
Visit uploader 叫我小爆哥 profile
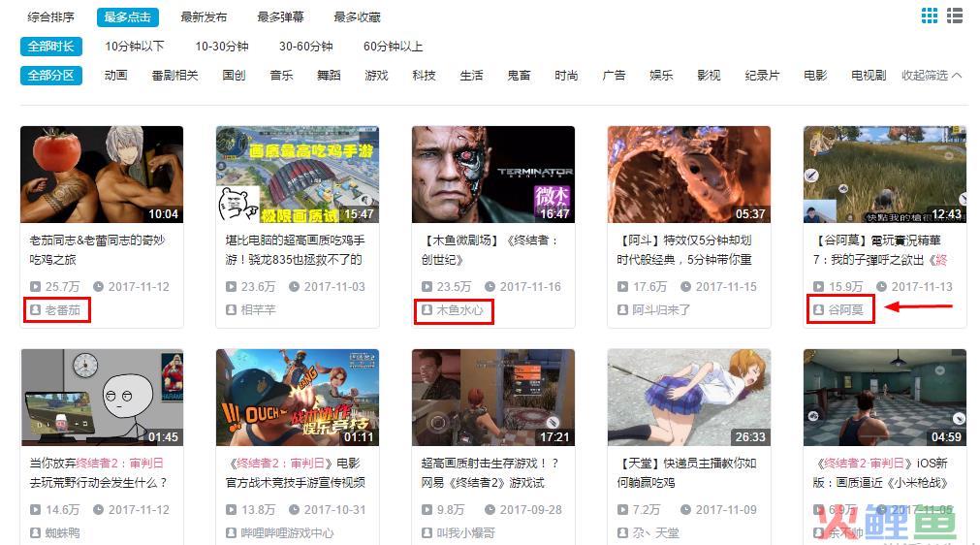[x=458, y=533]
